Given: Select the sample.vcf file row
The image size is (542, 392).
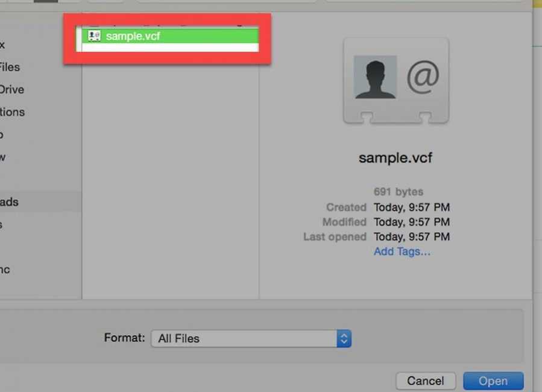Looking at the screenshot, I should pyautogui.click(x=170, y=36).
